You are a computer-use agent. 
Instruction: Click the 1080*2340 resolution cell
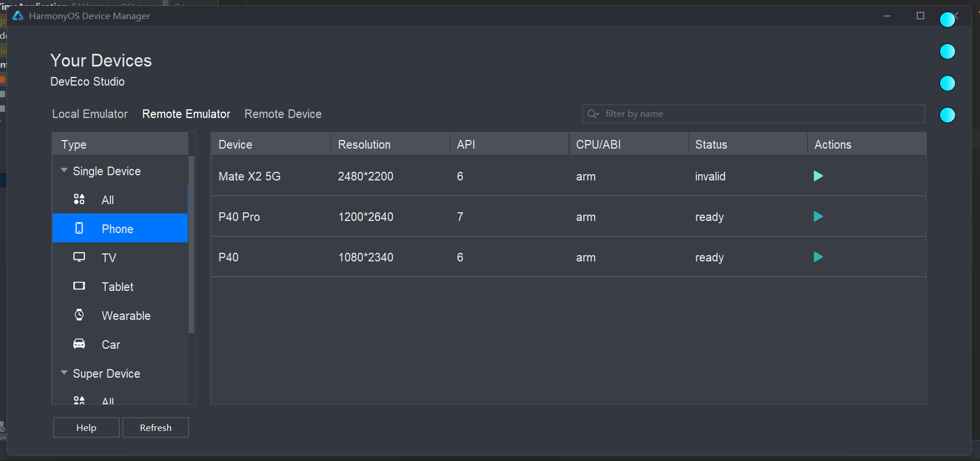pyautogui.click(x=366, y=257)
